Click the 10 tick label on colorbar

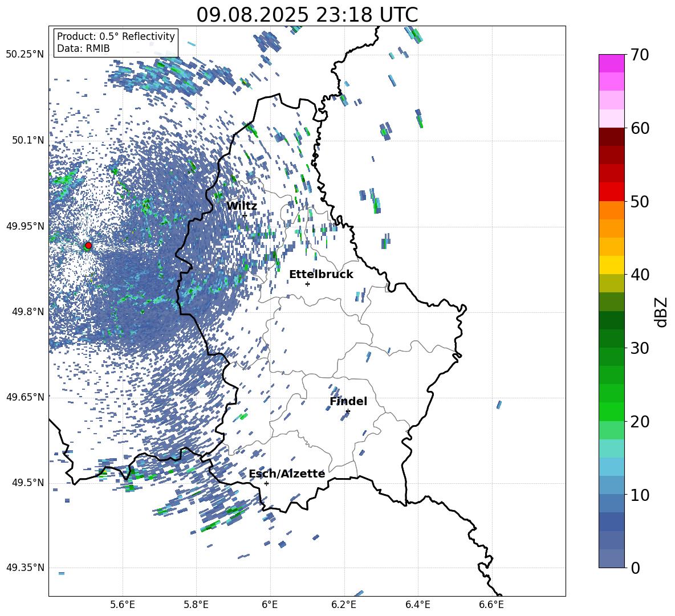[640, 495]
